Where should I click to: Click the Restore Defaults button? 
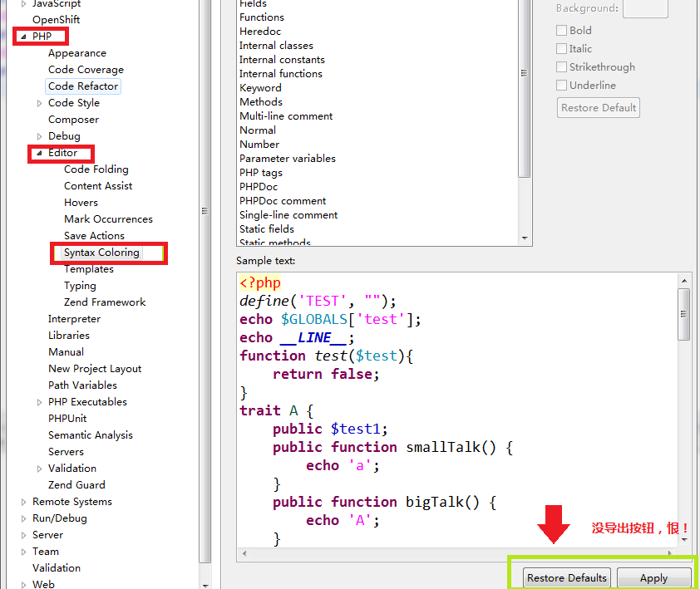point(566,578)
